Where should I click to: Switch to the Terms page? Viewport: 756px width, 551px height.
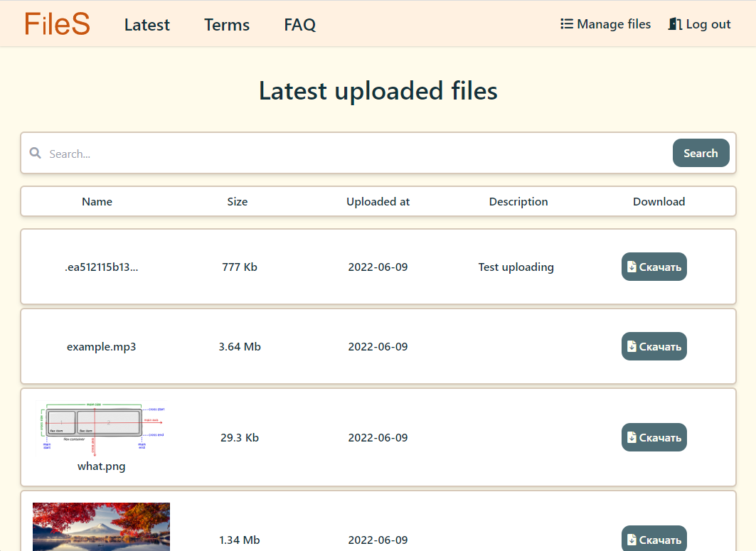point(226,25)
